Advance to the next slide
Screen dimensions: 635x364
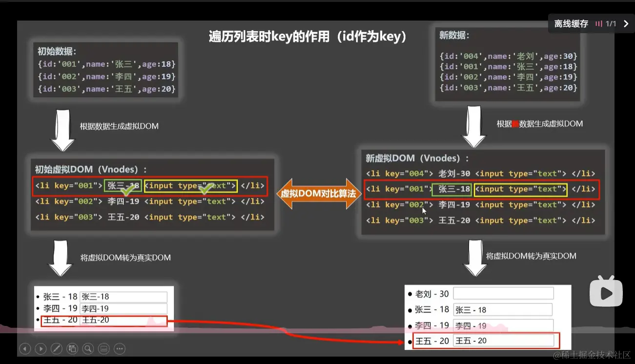(41, 348)
